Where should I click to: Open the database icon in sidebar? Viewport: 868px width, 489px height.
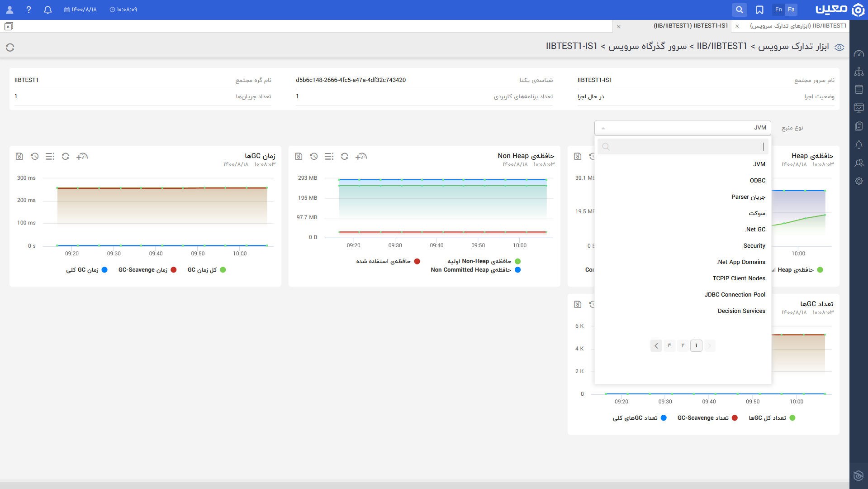tap(859, 90)
